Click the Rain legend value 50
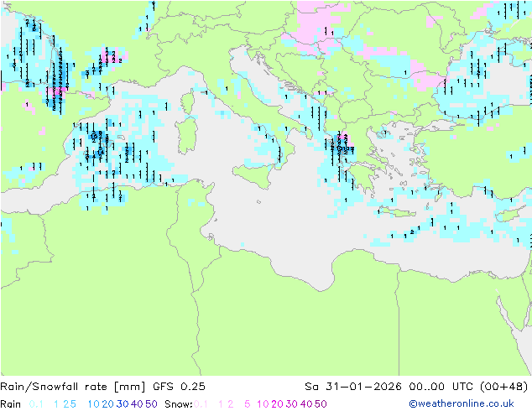 tap(151, 404)
